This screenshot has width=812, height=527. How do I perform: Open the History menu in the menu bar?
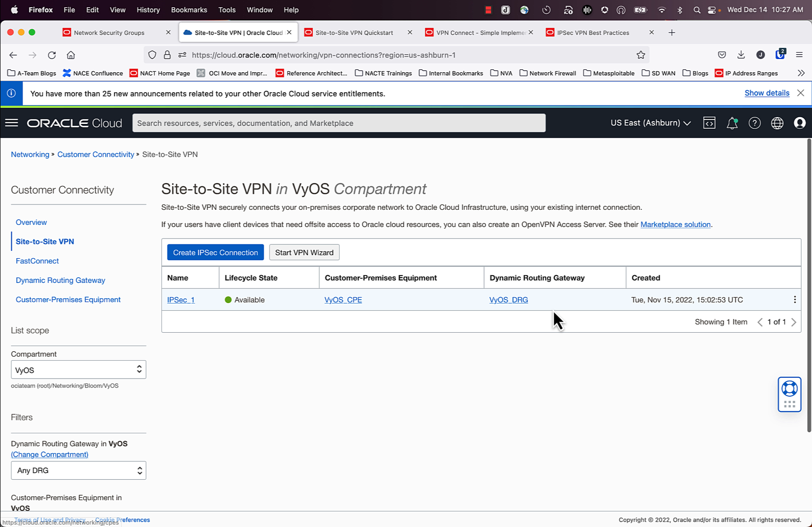pos(147,10)
